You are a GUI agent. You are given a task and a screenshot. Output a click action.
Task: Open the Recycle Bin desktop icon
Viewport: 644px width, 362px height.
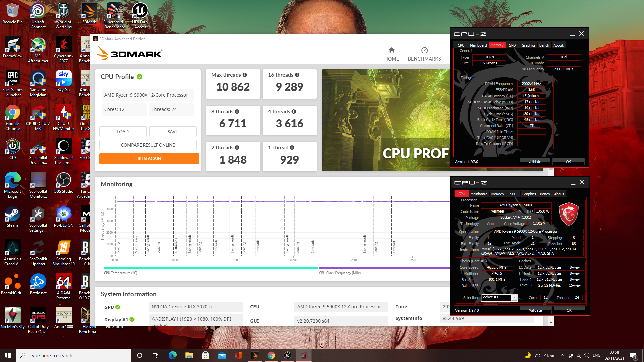12,13
